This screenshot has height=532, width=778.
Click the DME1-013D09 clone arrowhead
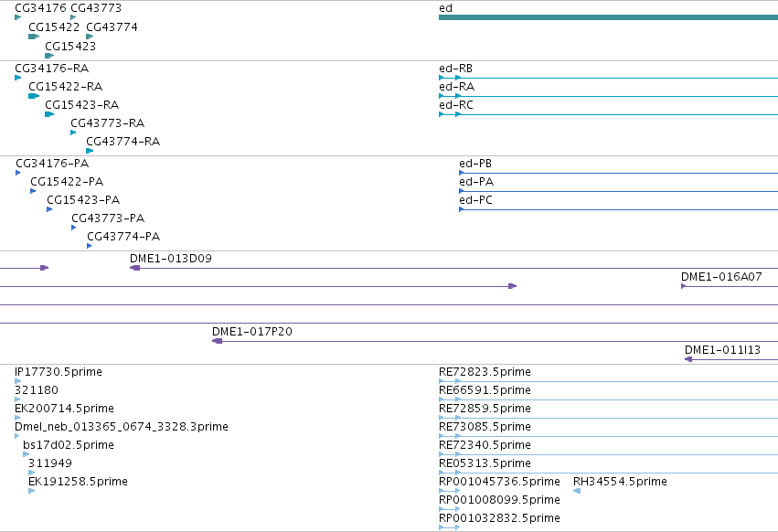(134, 268)
